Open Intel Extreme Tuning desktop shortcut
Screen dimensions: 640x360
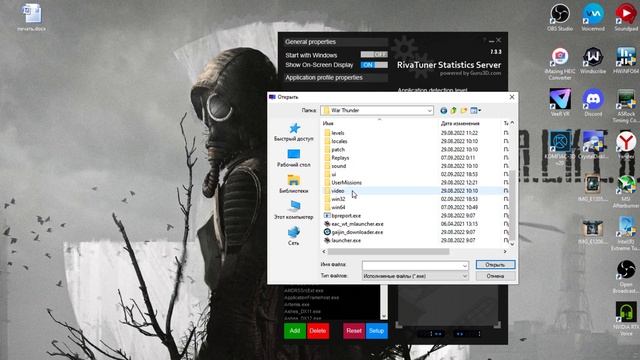tap(626, 233)
